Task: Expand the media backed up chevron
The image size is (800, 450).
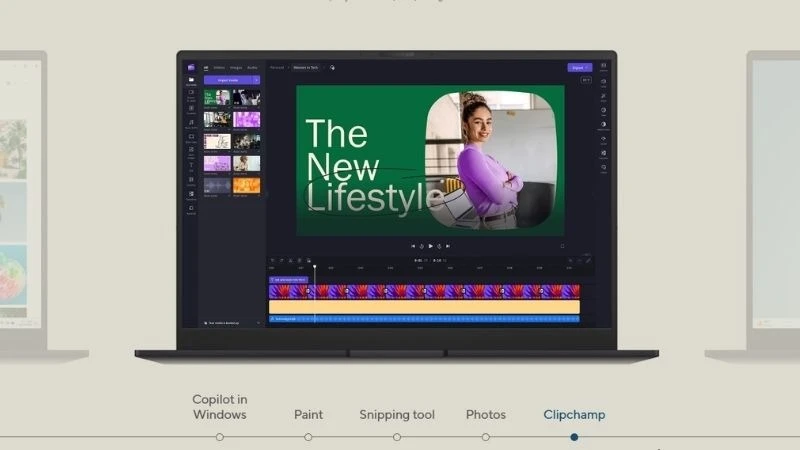Action: 258,323
